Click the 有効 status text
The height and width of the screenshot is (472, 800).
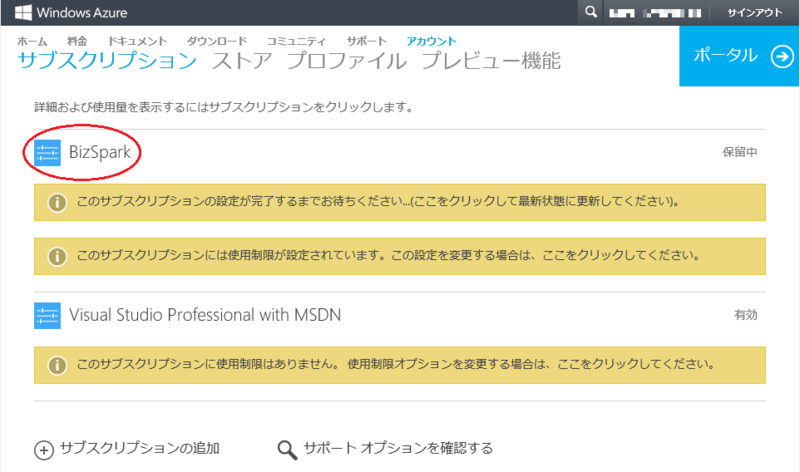click(745, 315)
